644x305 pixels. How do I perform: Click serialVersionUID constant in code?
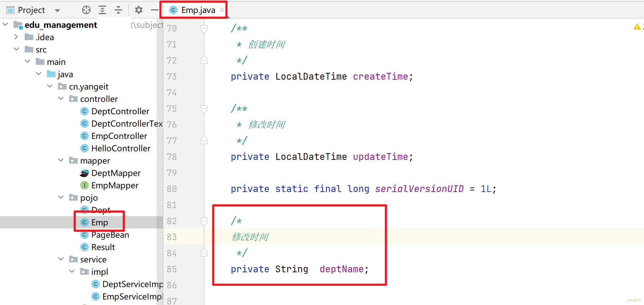[419, 189]
